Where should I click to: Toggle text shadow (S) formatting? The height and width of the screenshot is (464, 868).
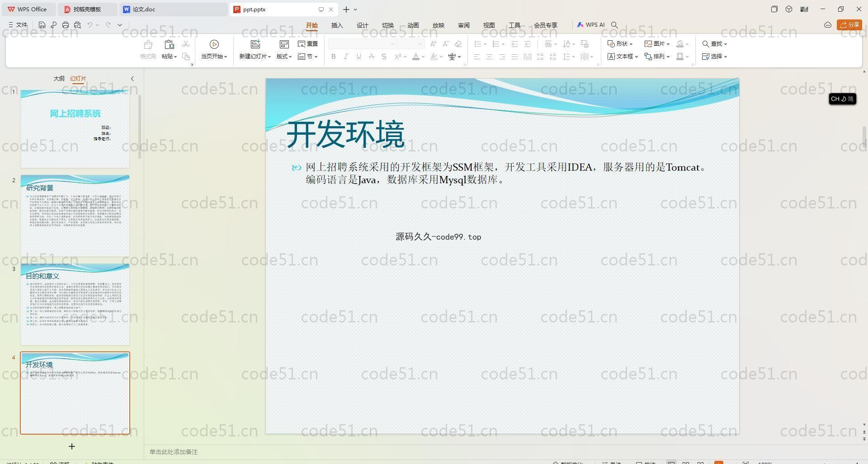(384, 57)
